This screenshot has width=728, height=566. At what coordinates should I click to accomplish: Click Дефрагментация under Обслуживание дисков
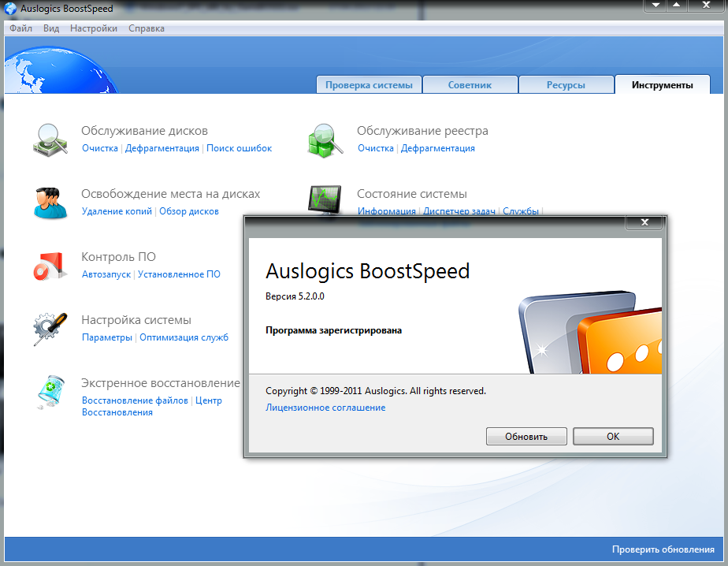click(162, 148)
